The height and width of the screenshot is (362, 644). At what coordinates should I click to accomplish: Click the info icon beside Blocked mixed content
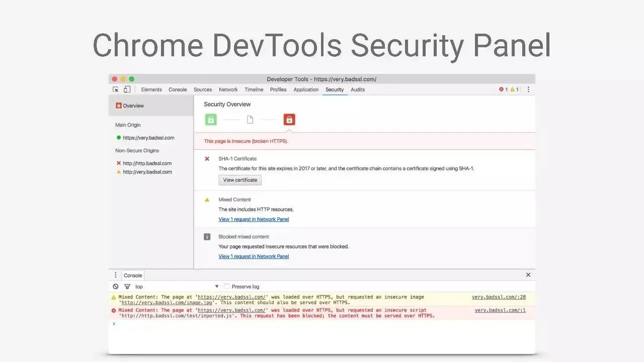click(x=207, y=237)
